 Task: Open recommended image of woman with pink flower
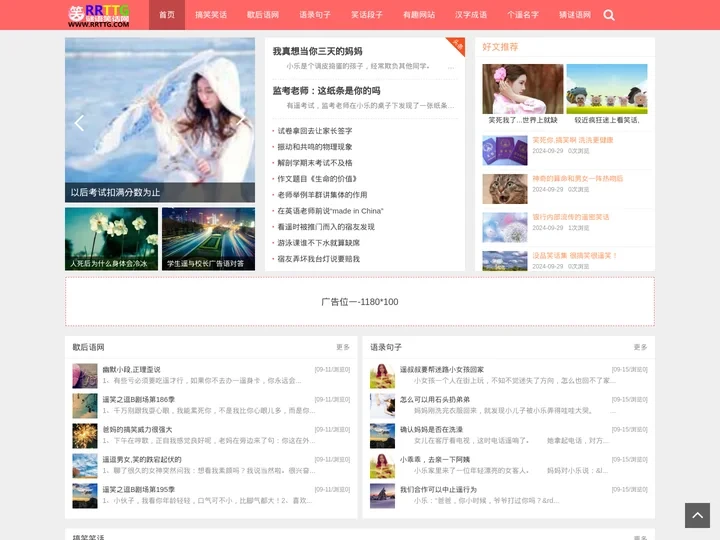pyautogui.click(x=523, y=89)
